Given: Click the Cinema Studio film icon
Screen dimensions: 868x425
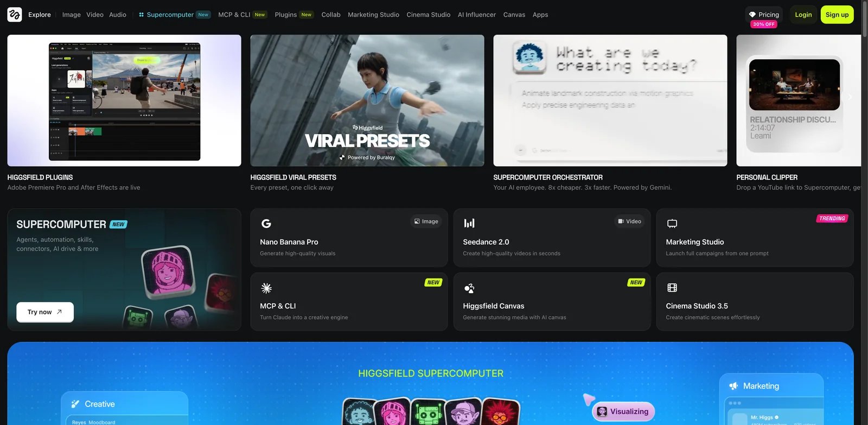Looking at the screenshot, I should [672, 288].
